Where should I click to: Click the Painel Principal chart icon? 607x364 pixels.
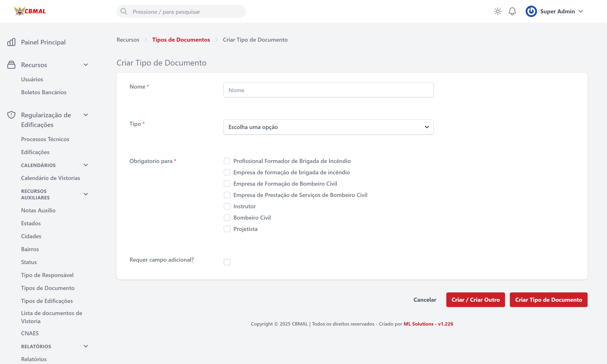(11, 42)
